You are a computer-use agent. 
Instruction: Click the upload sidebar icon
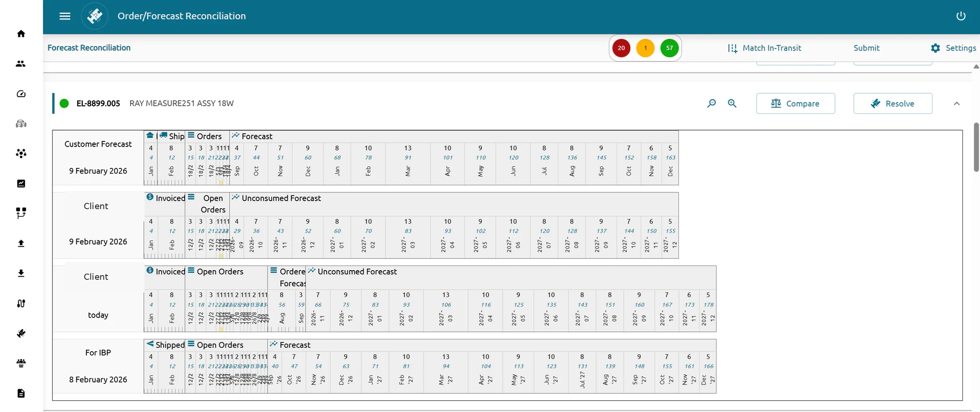(21, 244)
